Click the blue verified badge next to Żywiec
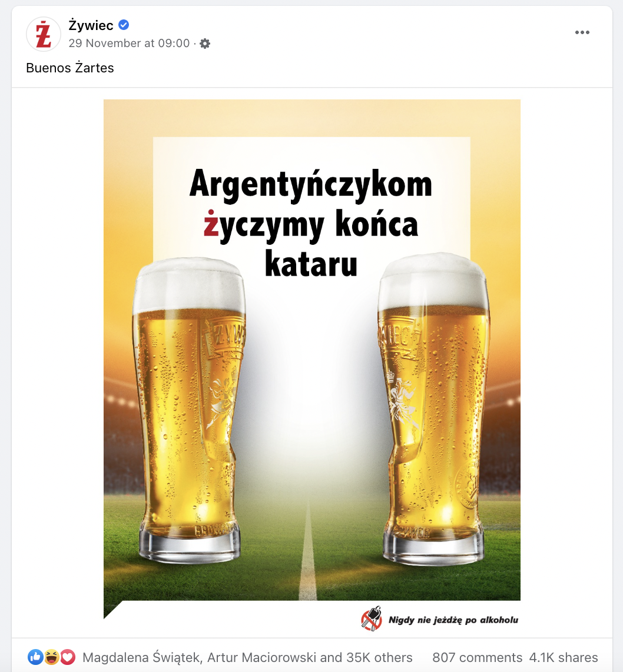The width and height of the screenshot is (623, 672). 124,25
